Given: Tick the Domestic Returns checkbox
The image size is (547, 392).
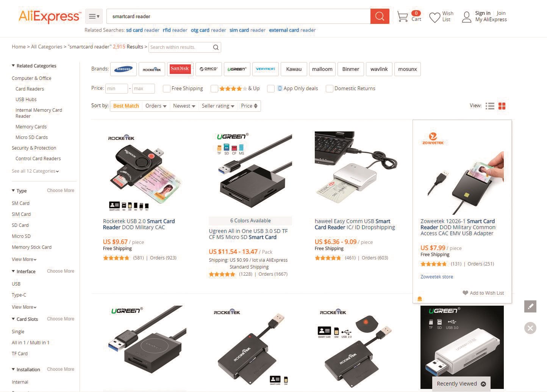Looking at the screenshot, I should [329, 89].
